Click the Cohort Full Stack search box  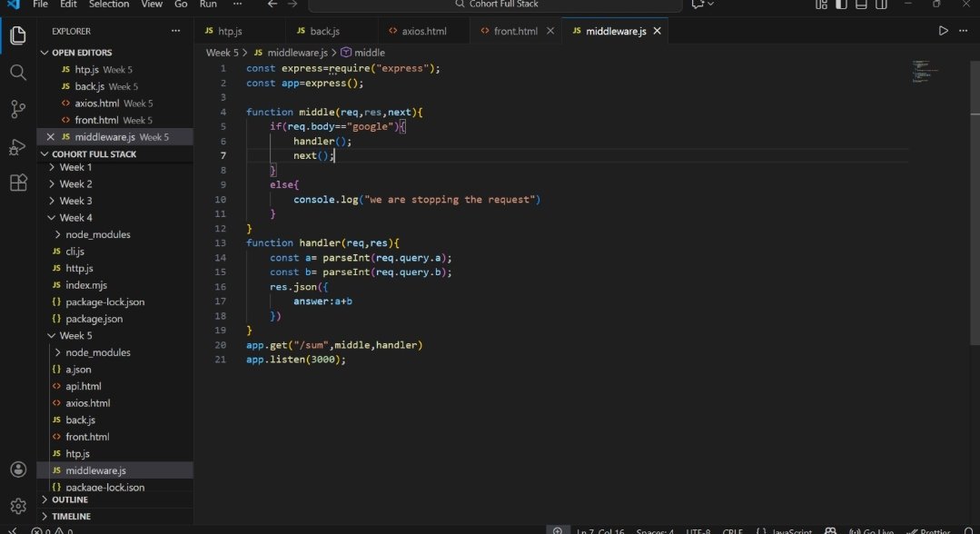pyautogui.click(x=496, y=5)
